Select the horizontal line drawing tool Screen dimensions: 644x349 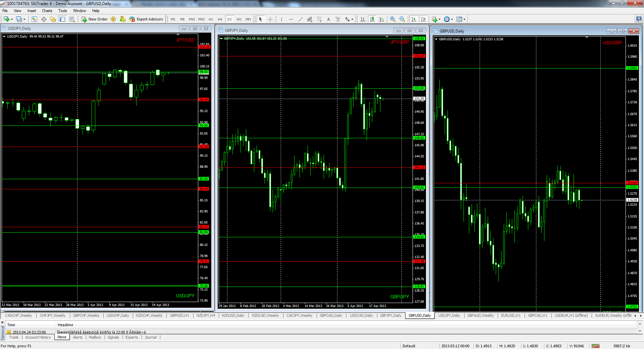tap(291, 19)
